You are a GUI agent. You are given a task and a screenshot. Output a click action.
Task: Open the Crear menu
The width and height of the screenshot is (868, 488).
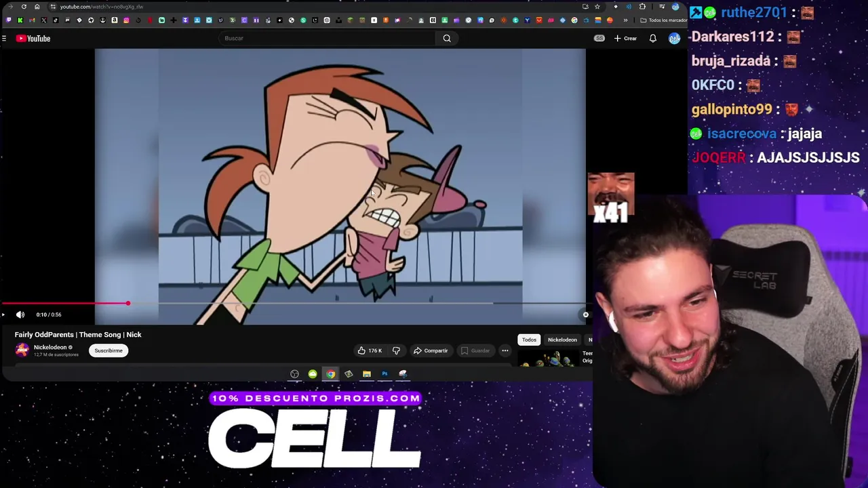(625, 39)
